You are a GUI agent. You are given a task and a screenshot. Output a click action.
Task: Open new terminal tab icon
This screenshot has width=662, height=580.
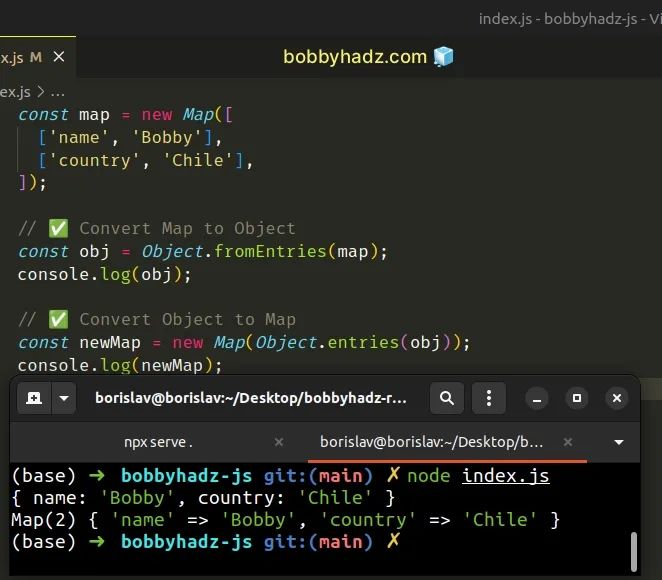34,398
